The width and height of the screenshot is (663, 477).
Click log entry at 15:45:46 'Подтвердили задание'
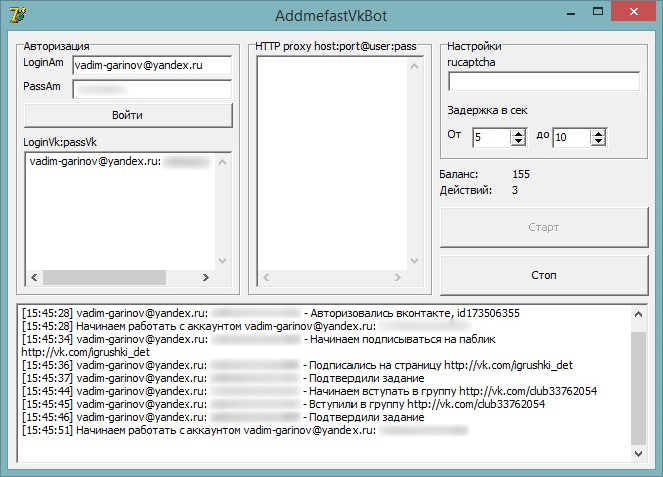pos(223,417)
